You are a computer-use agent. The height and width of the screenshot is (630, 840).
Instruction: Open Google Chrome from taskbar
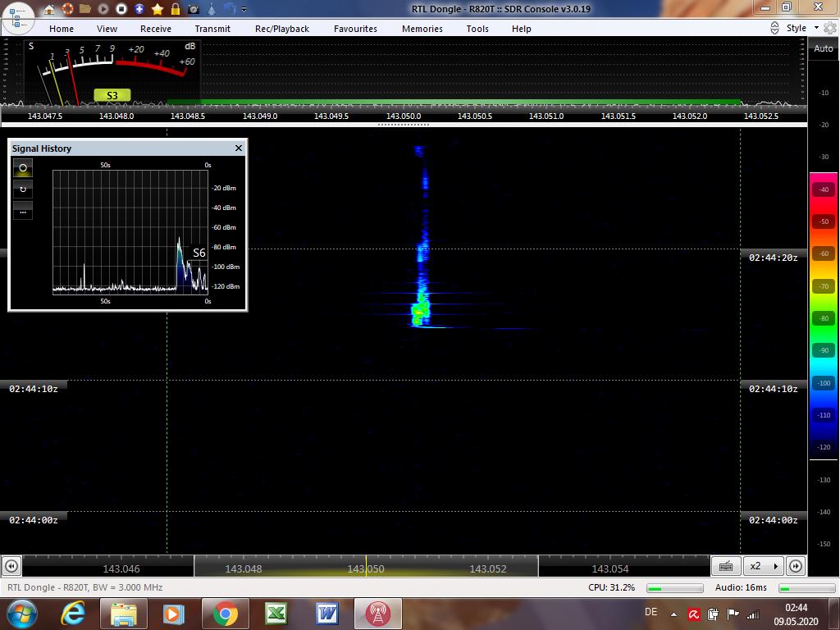(x=225, y=614)
